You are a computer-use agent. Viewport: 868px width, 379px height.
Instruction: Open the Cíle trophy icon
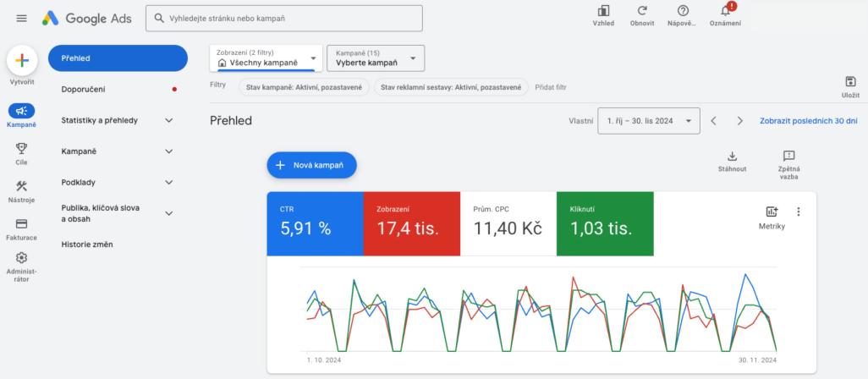coord(22,148)
